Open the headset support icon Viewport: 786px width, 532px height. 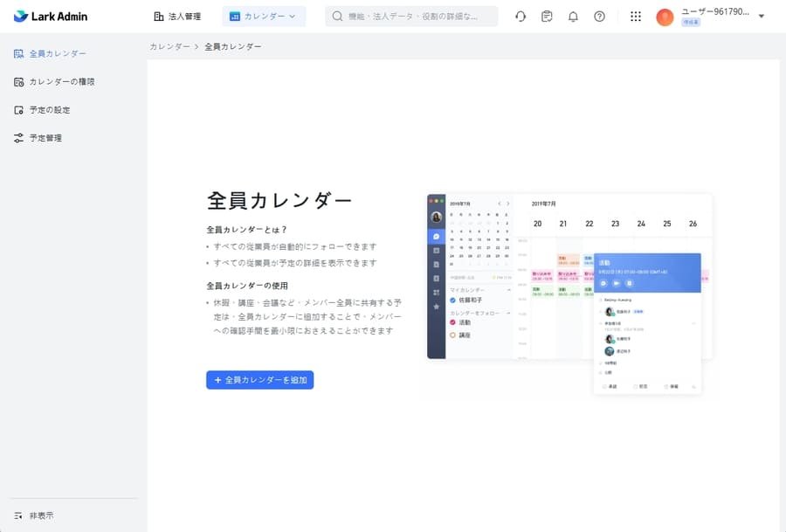pos(521,16)
